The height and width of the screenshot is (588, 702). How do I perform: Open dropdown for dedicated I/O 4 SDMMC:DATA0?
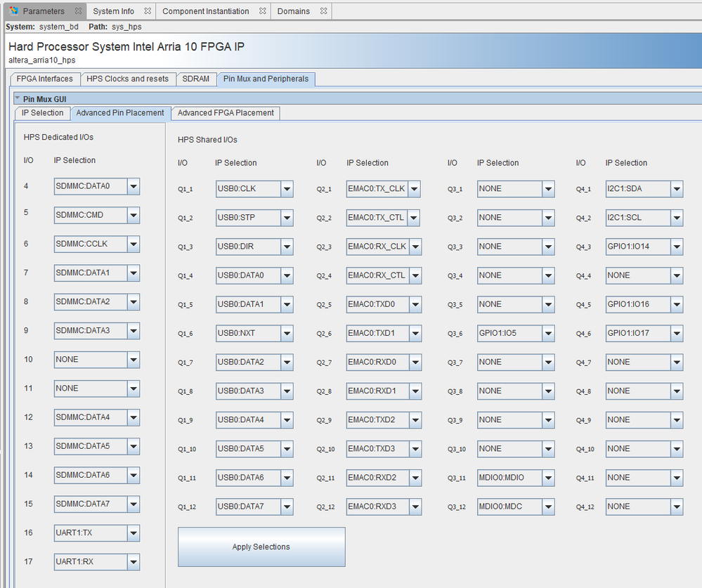[x=134, y=186]
